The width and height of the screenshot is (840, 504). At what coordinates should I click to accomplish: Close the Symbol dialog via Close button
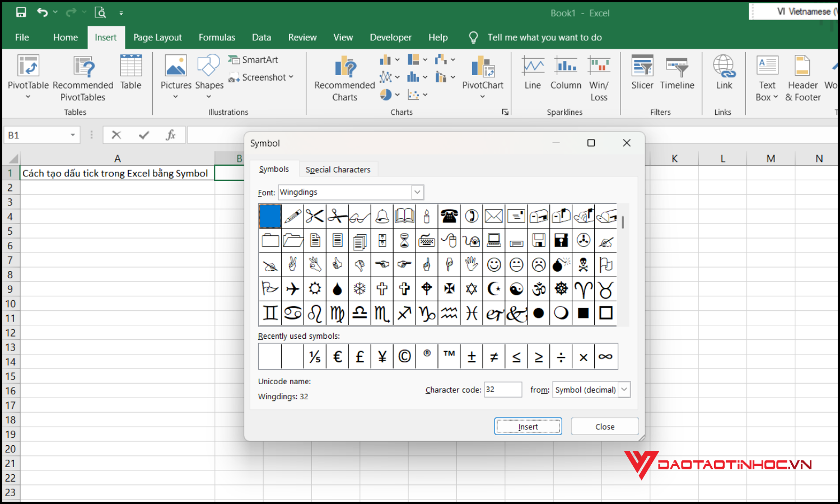(x=604, y=426)
